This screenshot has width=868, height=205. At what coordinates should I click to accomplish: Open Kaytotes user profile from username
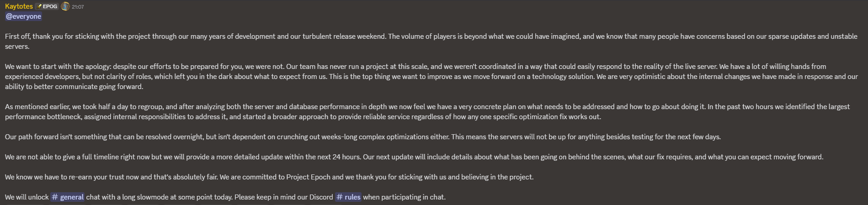coord(19,6)
